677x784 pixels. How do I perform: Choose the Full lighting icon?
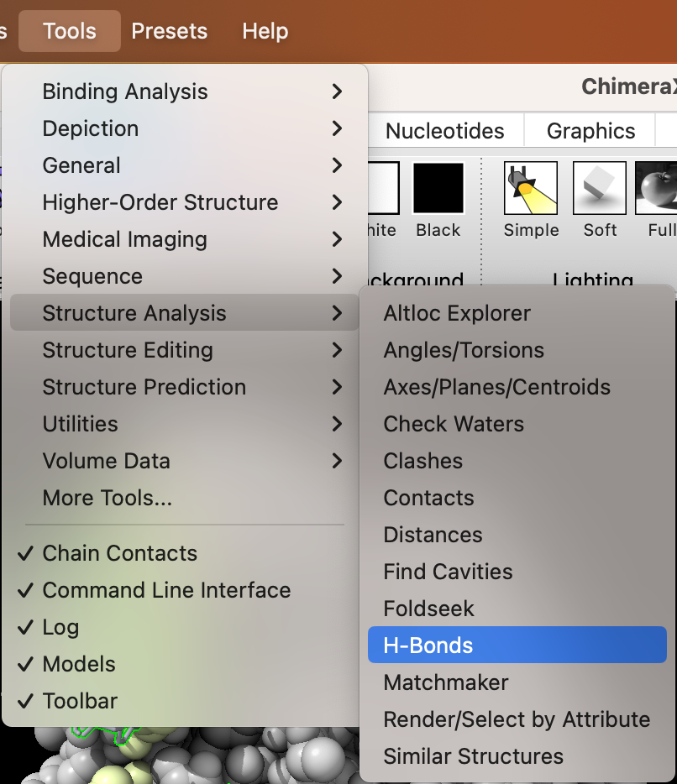point(658,188)
